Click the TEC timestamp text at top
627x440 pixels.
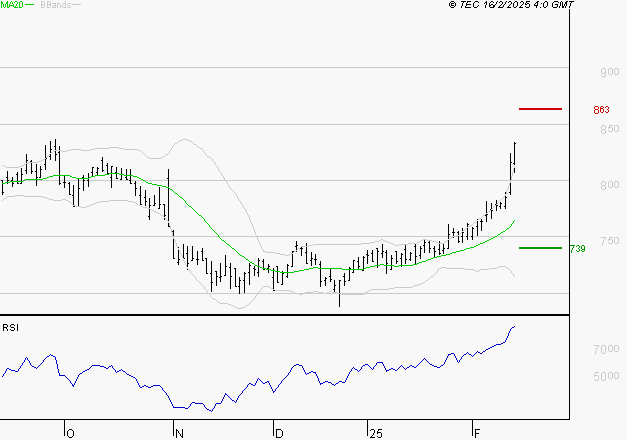[x=511, y=6]
